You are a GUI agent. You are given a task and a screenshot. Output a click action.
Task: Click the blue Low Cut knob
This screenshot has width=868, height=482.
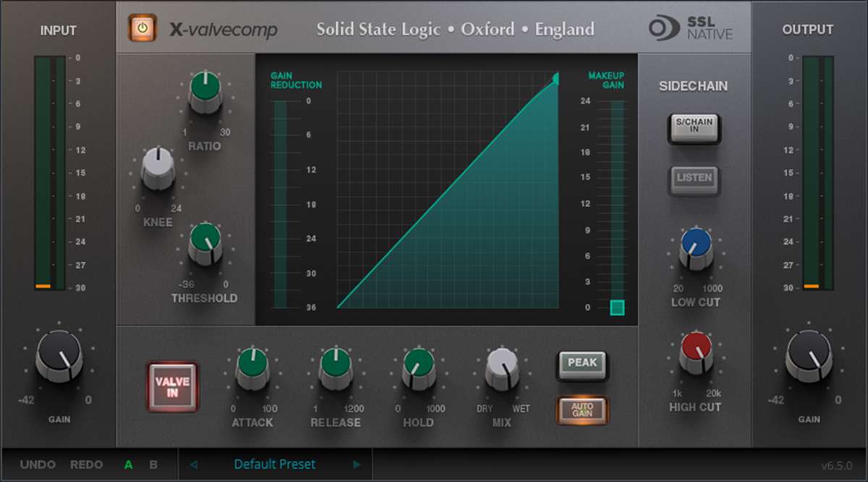(x=696, y=248)
